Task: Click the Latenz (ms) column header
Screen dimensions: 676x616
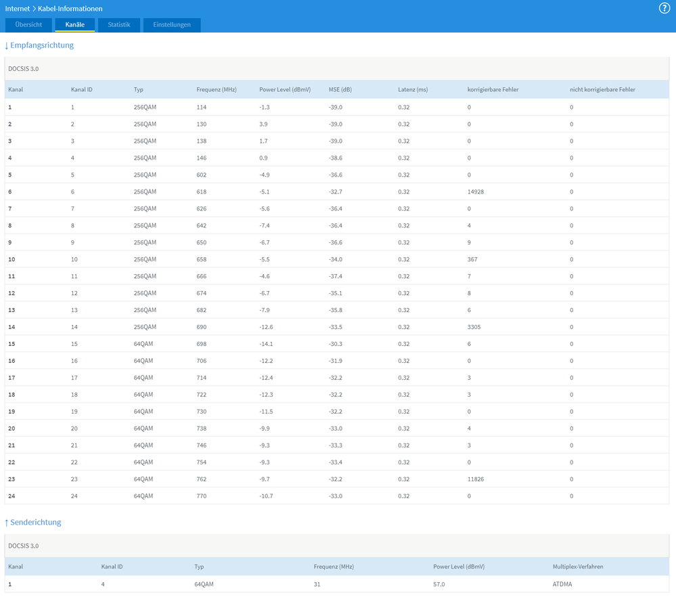Action: coord(413,90)
